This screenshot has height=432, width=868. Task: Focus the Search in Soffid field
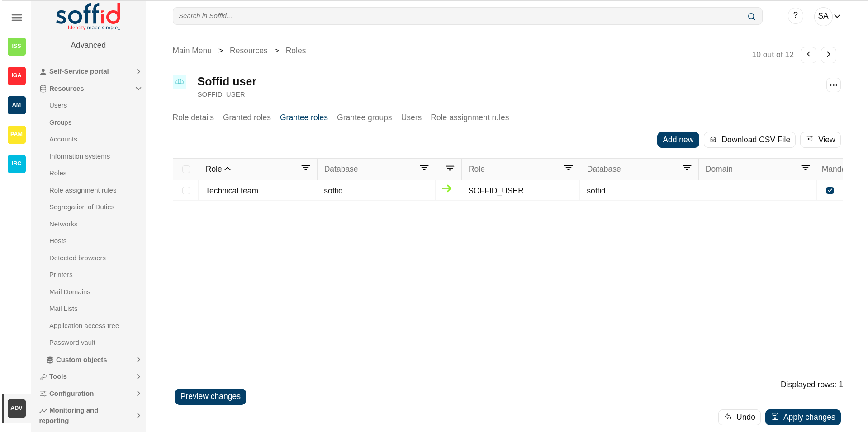[467, 16]
